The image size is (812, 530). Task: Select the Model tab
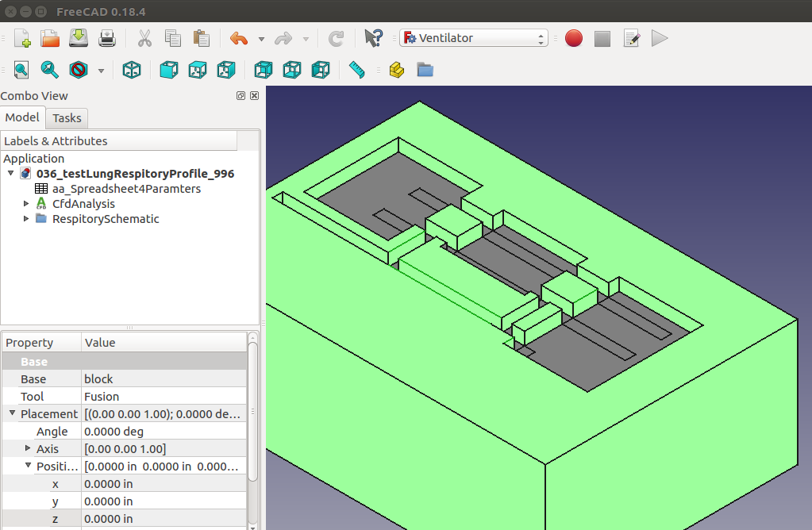[x=22, y=117]
